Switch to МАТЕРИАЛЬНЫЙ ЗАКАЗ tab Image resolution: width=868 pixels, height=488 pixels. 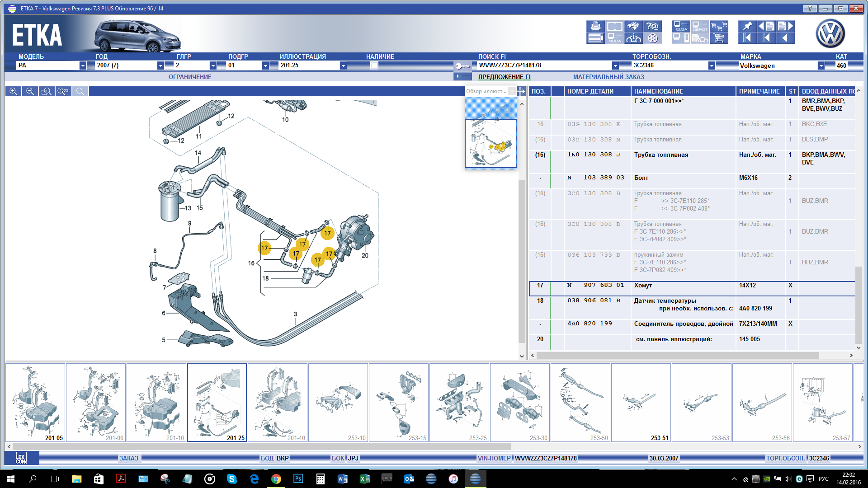609,77
